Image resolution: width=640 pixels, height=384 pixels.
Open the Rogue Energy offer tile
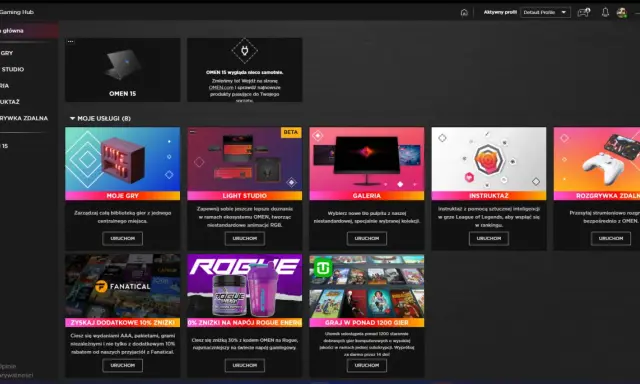(244, 286)
